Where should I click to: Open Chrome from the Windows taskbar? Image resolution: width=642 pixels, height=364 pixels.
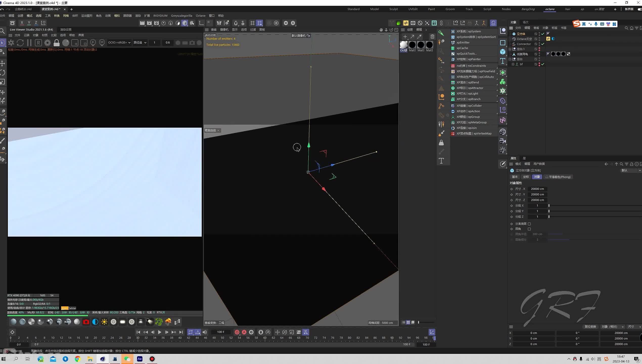78,359
